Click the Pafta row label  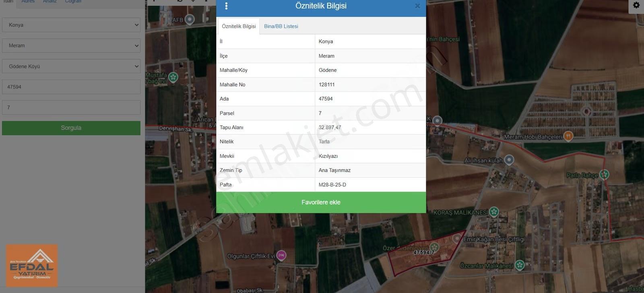pyautogui.click(x=226, y=185)
